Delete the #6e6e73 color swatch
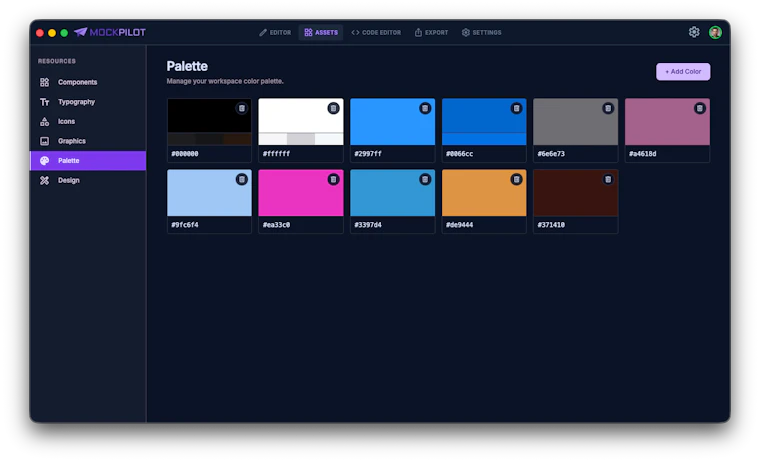The image size is (760, 462). [608, 109]
